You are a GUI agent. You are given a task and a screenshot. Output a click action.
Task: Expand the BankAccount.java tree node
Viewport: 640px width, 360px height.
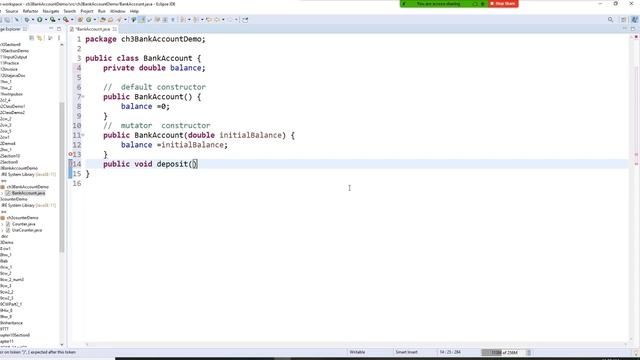tap(2, 193)
